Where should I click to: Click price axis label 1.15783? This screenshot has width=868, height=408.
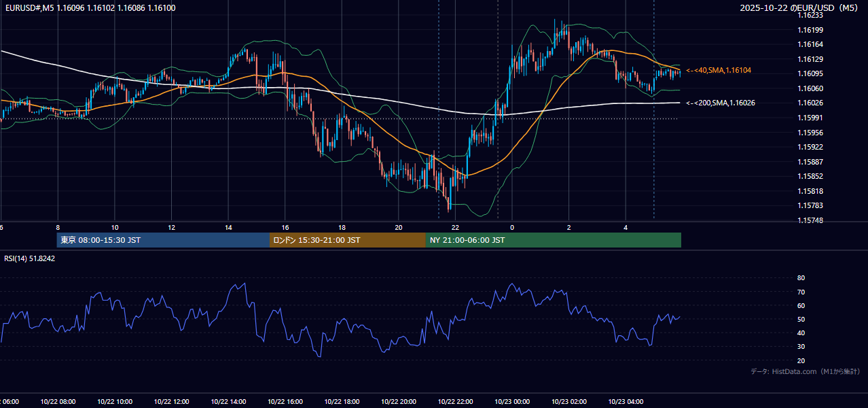pyautogui.click(x=810, y=205)
